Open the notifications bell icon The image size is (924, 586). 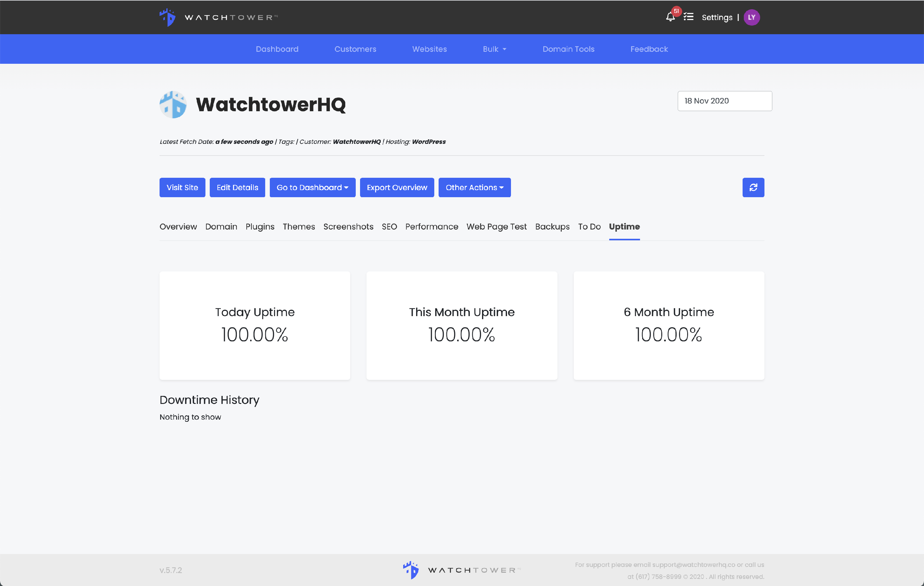click(x=670, y=17)
